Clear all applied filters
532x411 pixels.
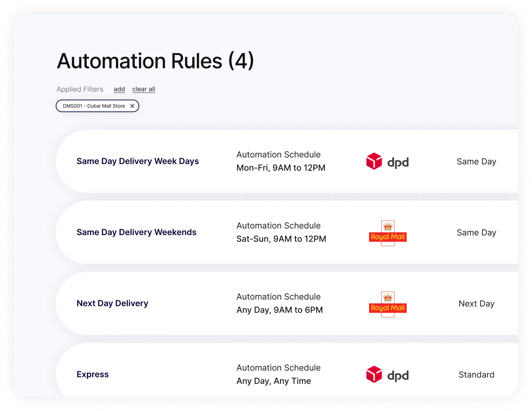click(143, 89)
